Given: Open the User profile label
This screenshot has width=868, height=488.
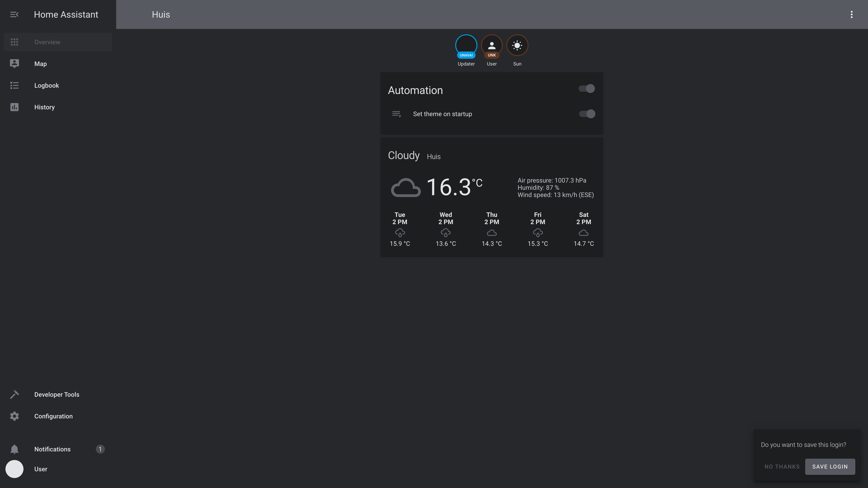Looking at the screenshot, I should 41,469.
